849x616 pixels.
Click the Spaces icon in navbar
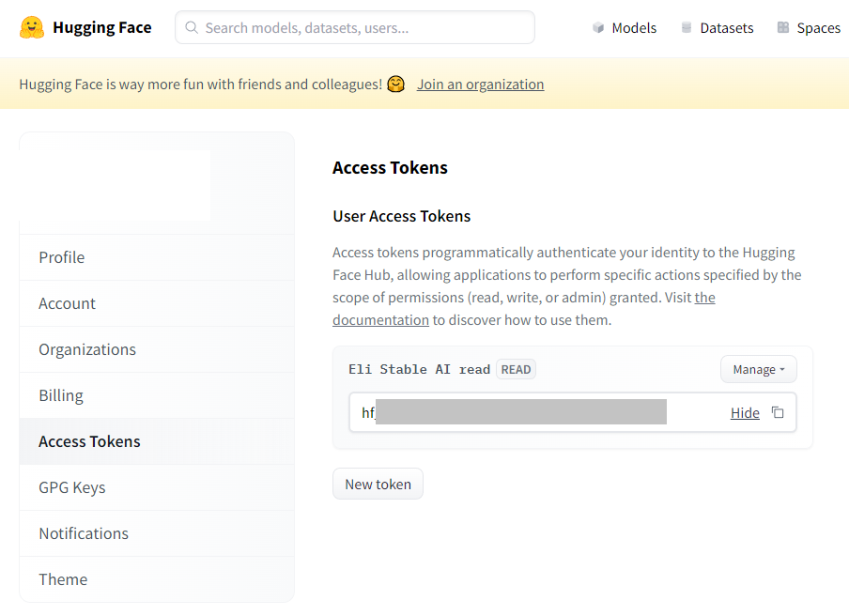click(783, 28)
